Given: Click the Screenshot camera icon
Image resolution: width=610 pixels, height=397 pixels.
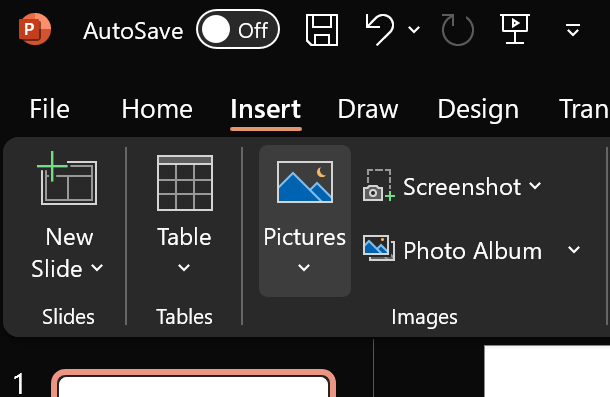Looking at the screenshot, I should coord(379,185).
